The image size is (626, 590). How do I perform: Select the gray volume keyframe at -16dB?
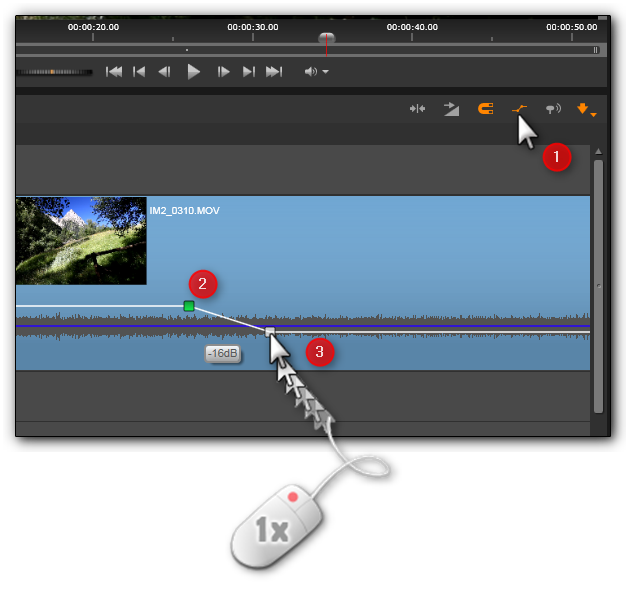(270, 331)
